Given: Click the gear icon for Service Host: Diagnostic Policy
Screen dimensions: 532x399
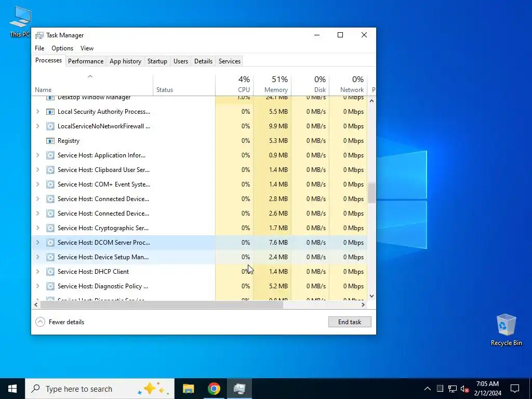Looking at the screenshot, I should (x=50, y=286).
